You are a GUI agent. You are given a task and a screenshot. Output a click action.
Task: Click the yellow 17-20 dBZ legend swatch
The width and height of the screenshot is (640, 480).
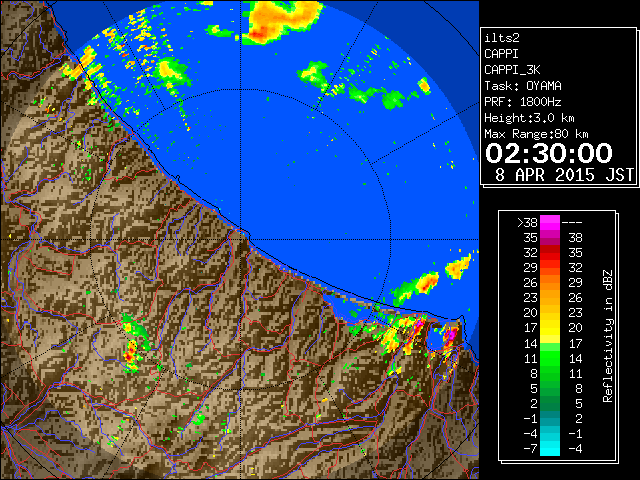(550, 328)
